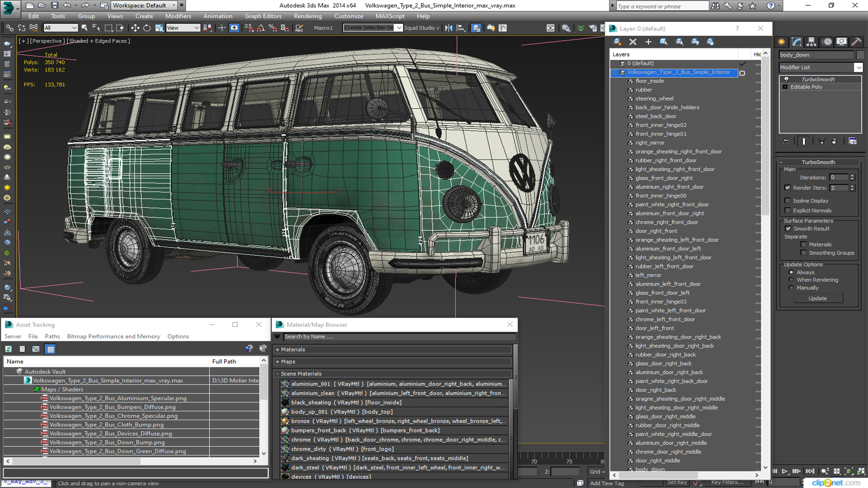Open the View reference coordinate dropdown
The width and height of the screenshot is (868, 488).
183,28
